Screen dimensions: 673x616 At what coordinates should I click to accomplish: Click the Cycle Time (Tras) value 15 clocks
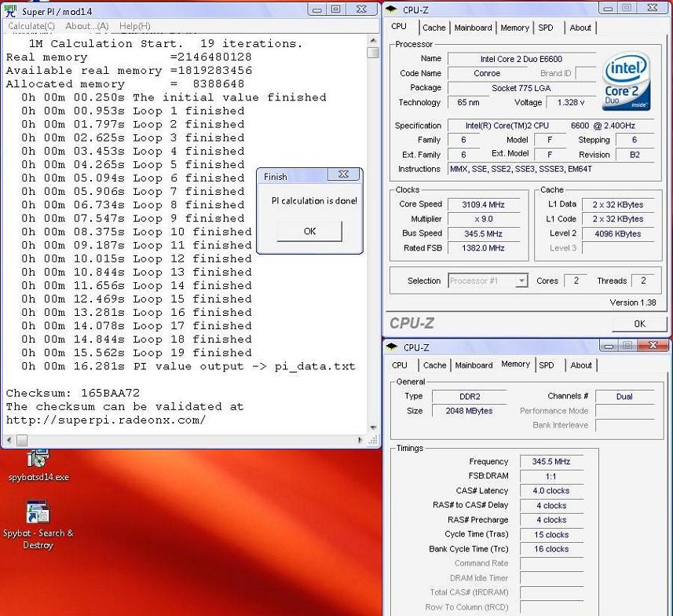tap(551, 535)
